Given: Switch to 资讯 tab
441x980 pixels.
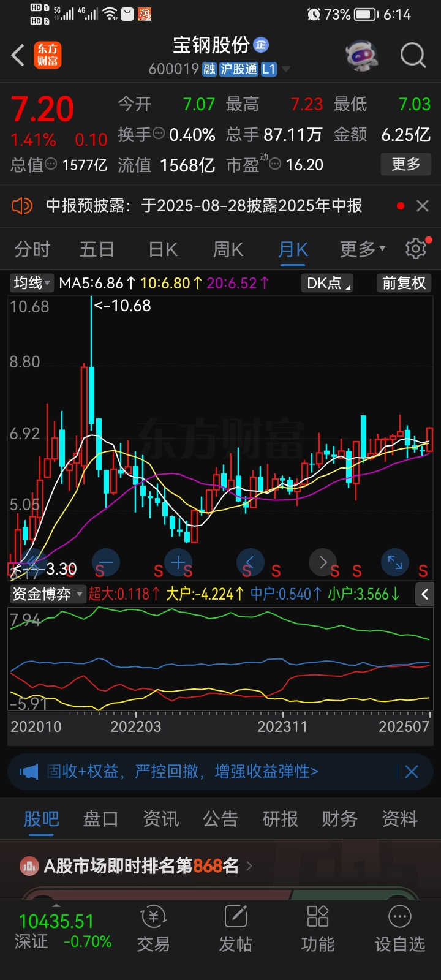Looking at the screenshot, I should tap(160, 819).
